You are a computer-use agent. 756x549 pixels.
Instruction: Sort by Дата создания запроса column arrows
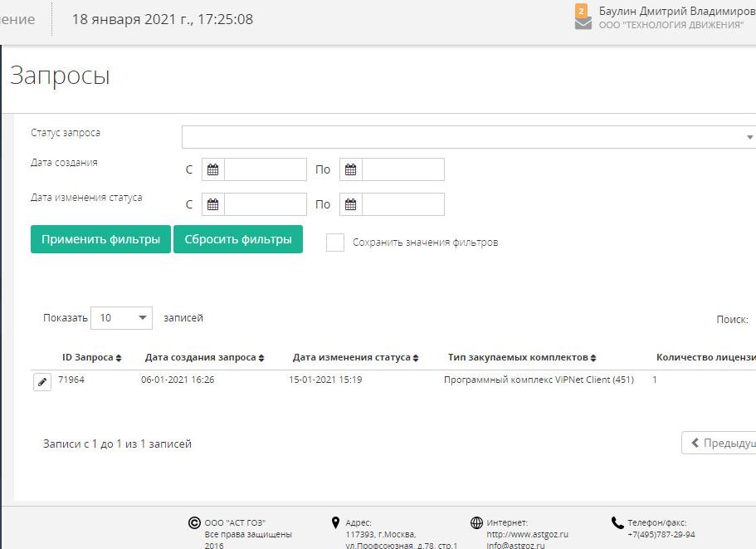(261, 358)
